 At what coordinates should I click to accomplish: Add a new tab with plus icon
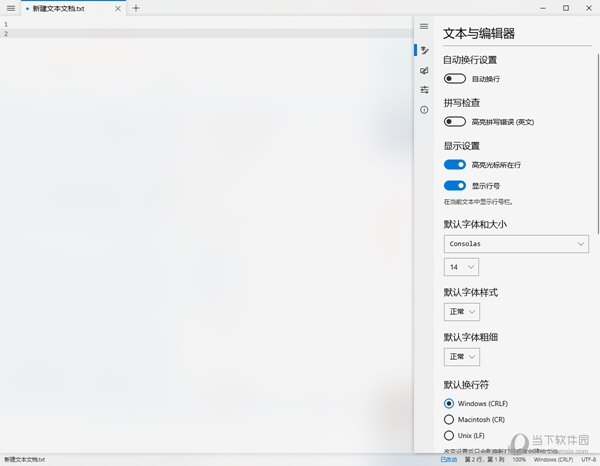pyautogui.click(x=136, y=8)
